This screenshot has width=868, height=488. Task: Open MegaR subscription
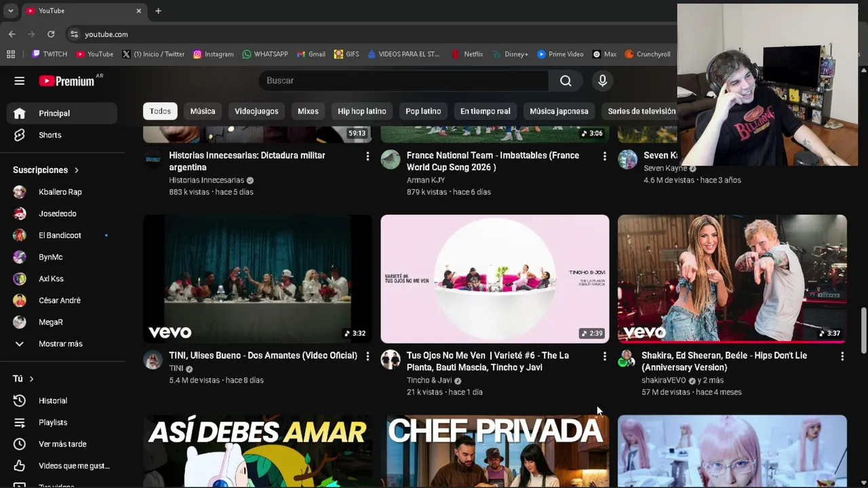[62, 322]
